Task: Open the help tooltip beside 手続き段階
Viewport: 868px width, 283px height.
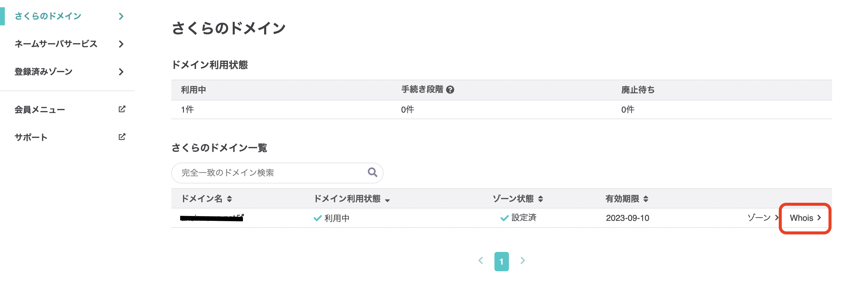Action: pyautogui.click(x=451, y=90)
